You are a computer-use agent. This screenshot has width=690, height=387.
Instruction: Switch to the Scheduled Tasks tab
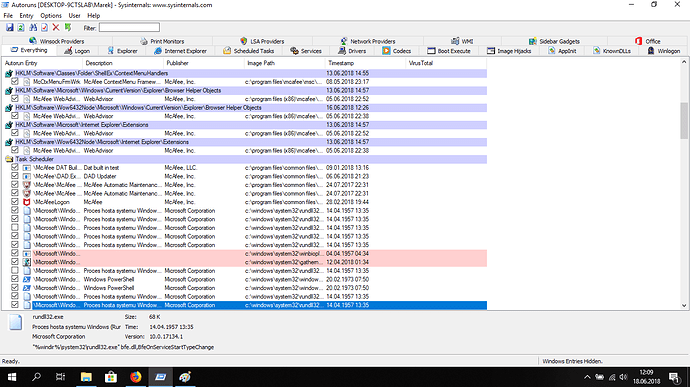tap(249, 51)
